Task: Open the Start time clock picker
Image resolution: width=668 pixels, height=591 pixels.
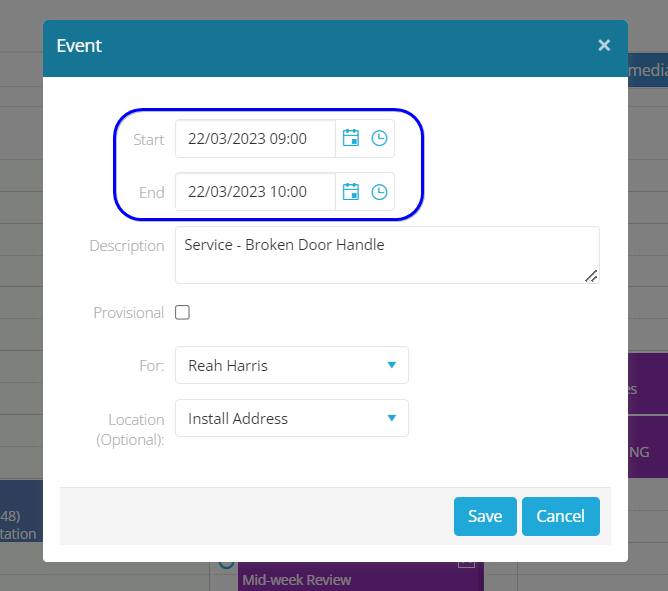Action: click(x=379, y=139)
